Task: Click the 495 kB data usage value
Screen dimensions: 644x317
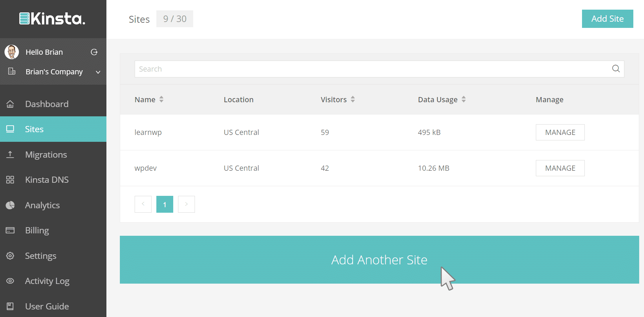Action: coord(429,132)
